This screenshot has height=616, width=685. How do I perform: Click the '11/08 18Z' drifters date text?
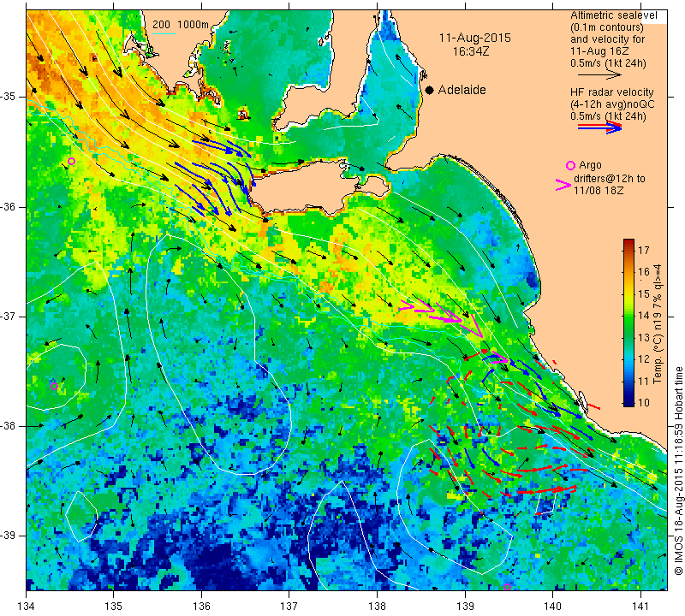pos(599,191)
